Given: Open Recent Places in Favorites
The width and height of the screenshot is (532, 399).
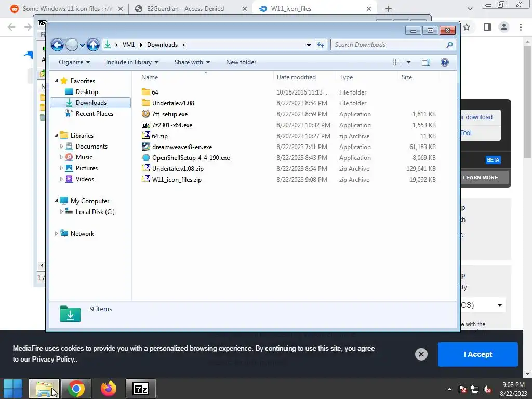Looking at the screenshot, I should pyautogui.click(x=95, y=114).
